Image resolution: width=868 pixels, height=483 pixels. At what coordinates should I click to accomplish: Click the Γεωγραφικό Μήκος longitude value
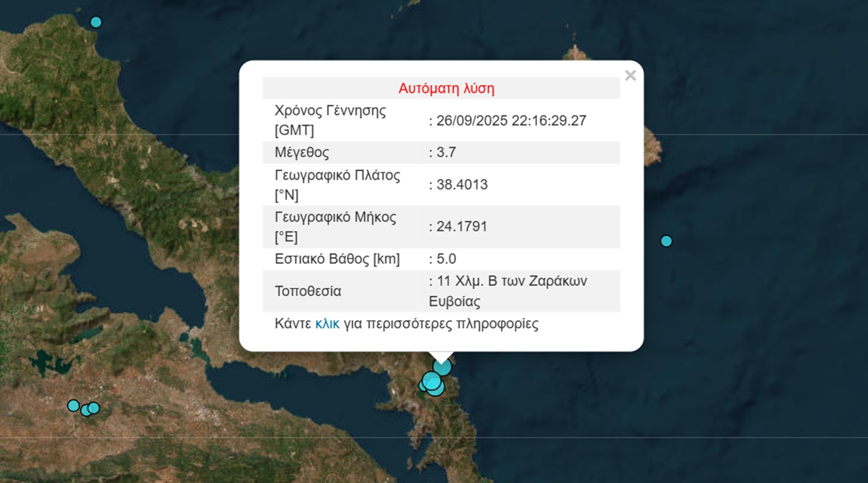(x=460, y=226)
